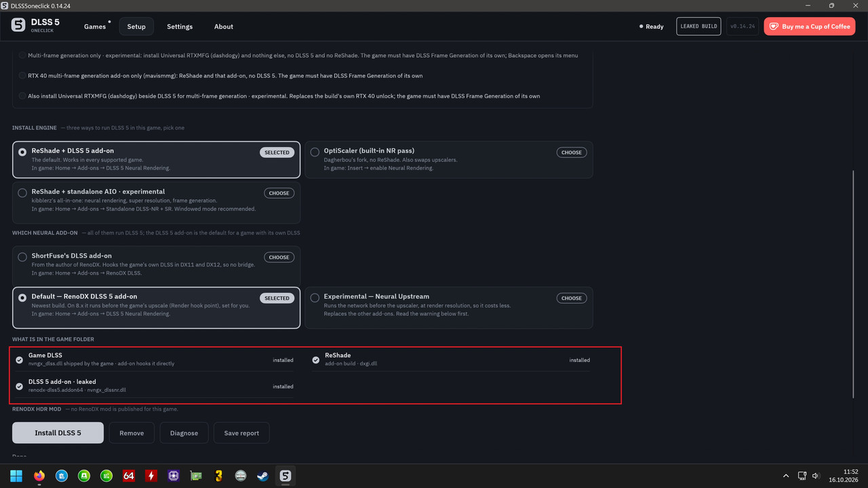Show hidden system tray icons
Viewport: 868px width, 488px height.
click(x=786, y=476)
